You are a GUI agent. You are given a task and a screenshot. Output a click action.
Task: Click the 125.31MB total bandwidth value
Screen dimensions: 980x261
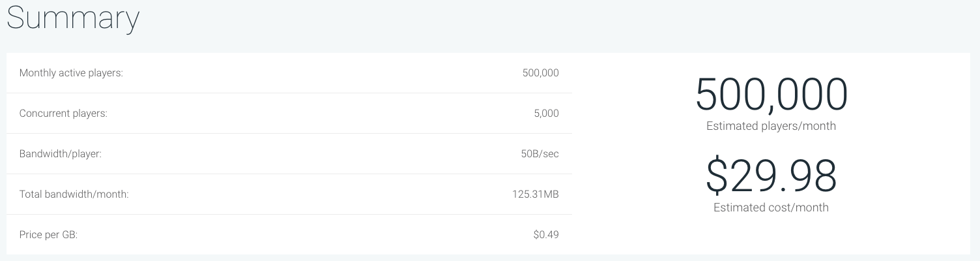pyautogui.click(x=536, y=194)
